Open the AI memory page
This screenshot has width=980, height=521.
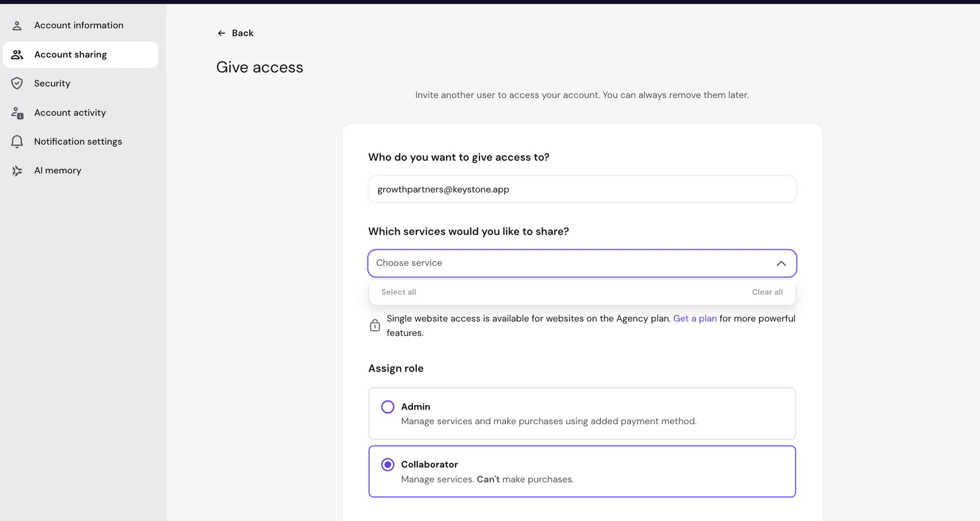(80, 171)
